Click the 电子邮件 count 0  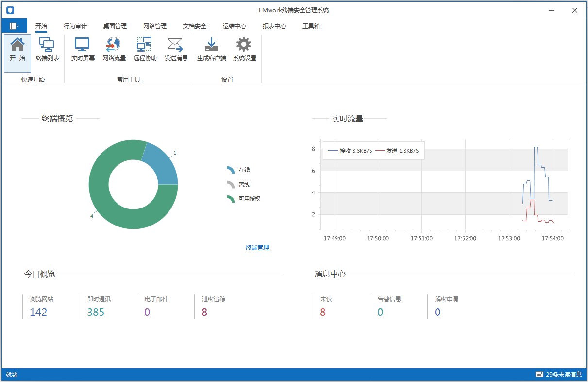tap(147, 312)
